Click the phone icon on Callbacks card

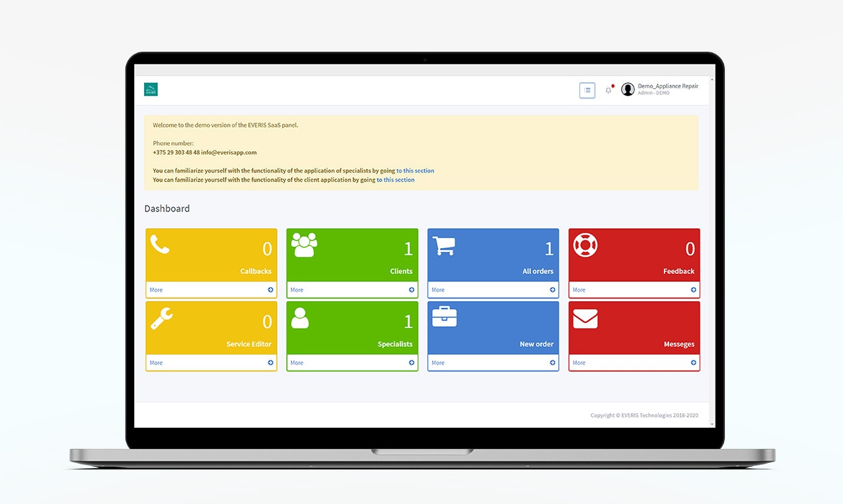(x=160, y=244)
